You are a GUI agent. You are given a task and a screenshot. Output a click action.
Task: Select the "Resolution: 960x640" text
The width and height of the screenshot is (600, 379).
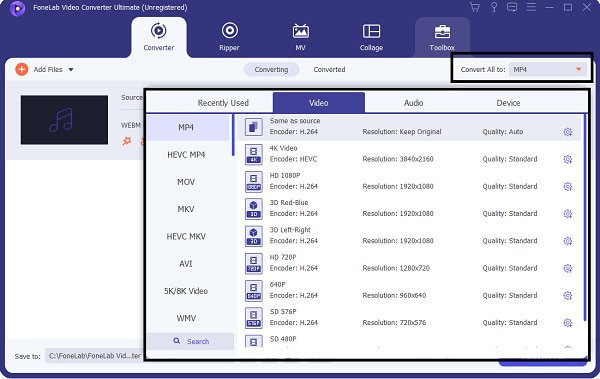tap(394, 296)
